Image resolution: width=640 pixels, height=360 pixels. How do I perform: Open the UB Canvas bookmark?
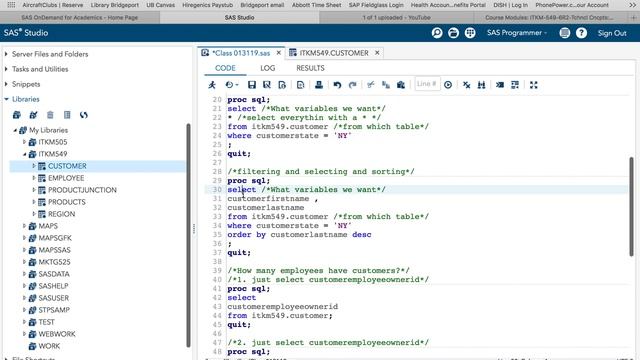[160, 5]
